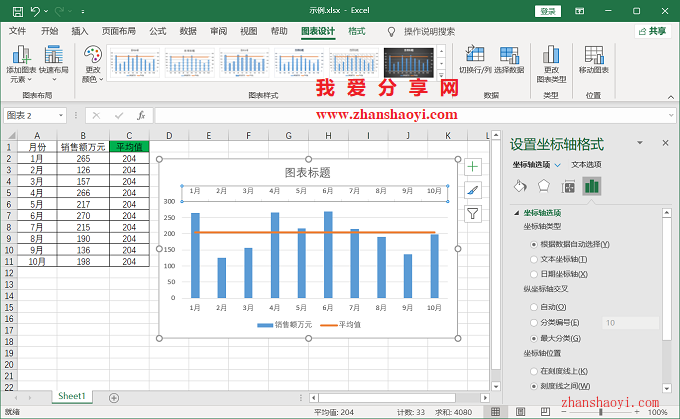Click Change Chart Type icon
The width and height of the screenshot is (680, 419).
pos(551,64)
